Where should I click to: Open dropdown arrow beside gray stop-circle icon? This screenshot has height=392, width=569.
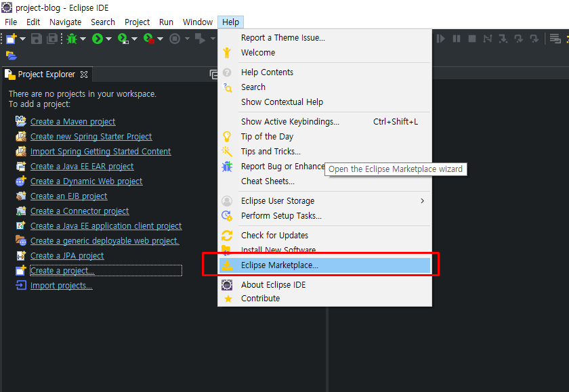click(x=187, y=39)
